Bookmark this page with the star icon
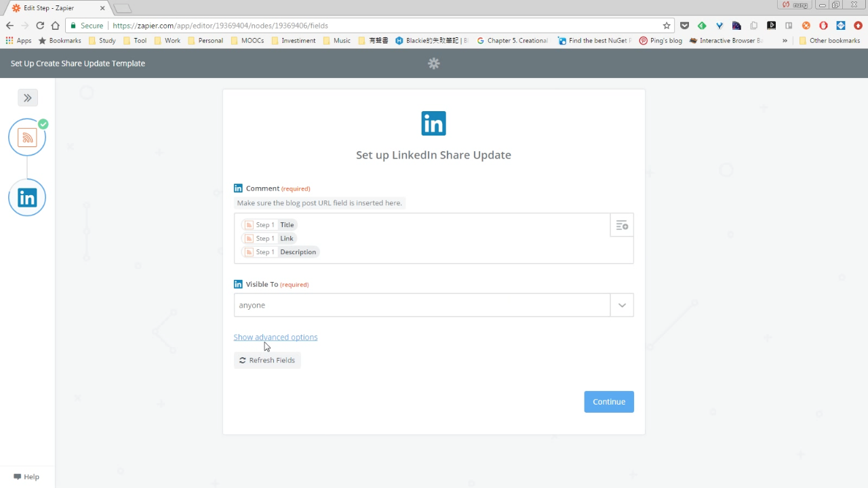 [667, 26]
